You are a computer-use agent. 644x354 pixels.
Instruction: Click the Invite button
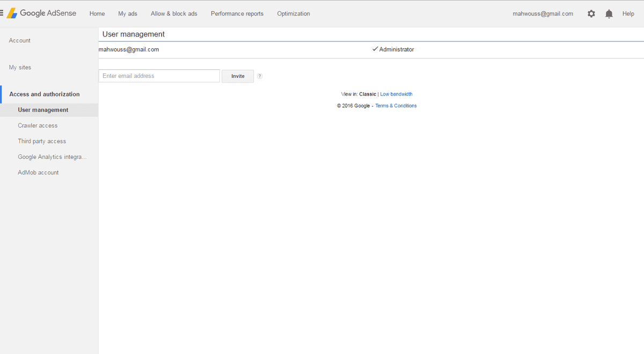(238, 76)
